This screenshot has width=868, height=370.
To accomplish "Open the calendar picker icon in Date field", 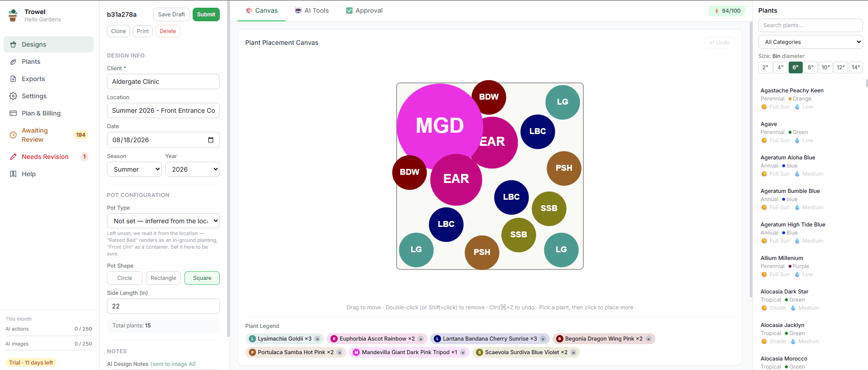I will [211, 140].
